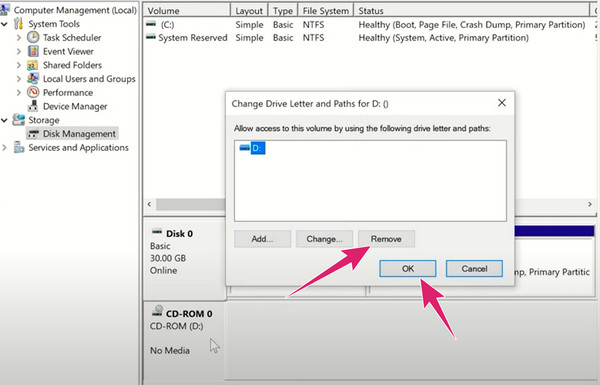
Task: Select the (C:) volume name
Action: (x=167, y=24)
